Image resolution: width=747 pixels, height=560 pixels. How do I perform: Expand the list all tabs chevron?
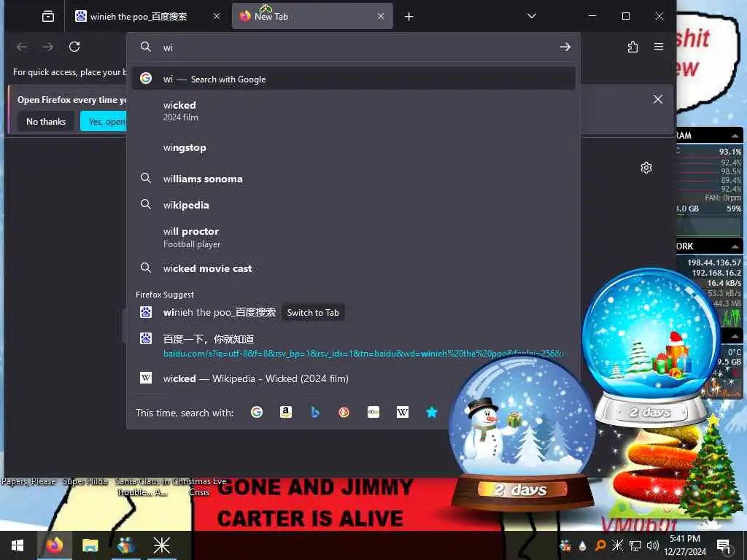tap(532, 16)
